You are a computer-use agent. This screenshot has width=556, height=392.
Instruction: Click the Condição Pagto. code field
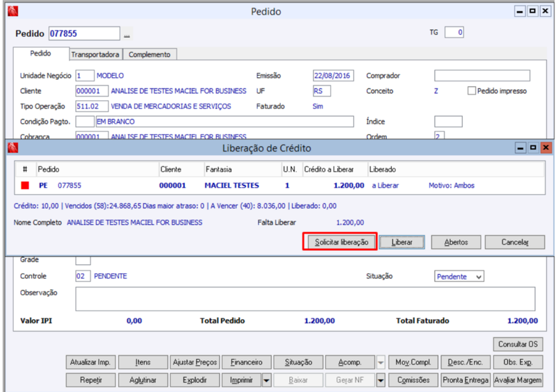84,122
